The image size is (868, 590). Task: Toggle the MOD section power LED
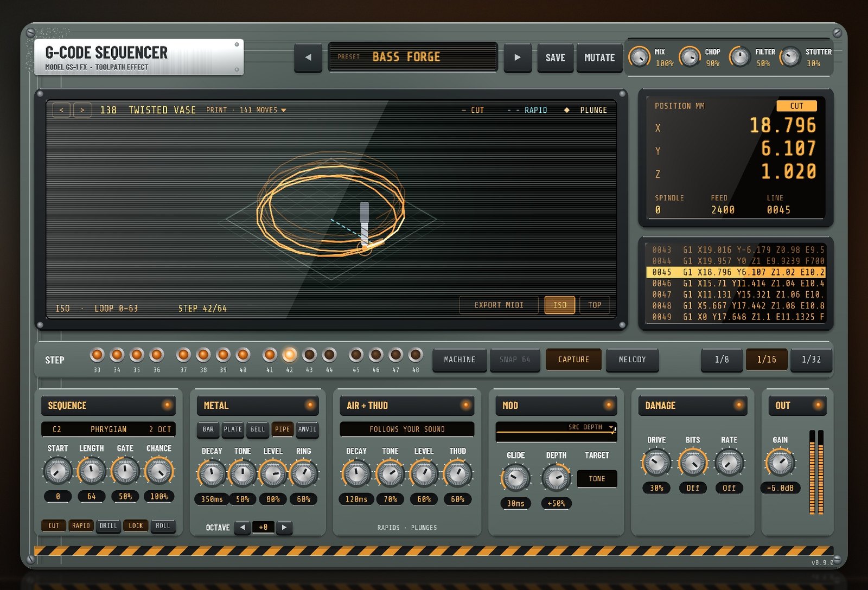(x=608, y=405)
